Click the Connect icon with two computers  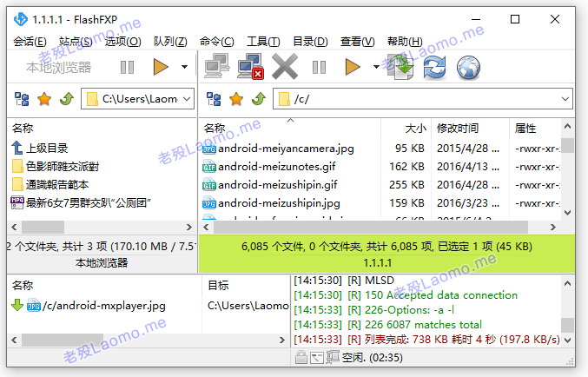[217, 66]
